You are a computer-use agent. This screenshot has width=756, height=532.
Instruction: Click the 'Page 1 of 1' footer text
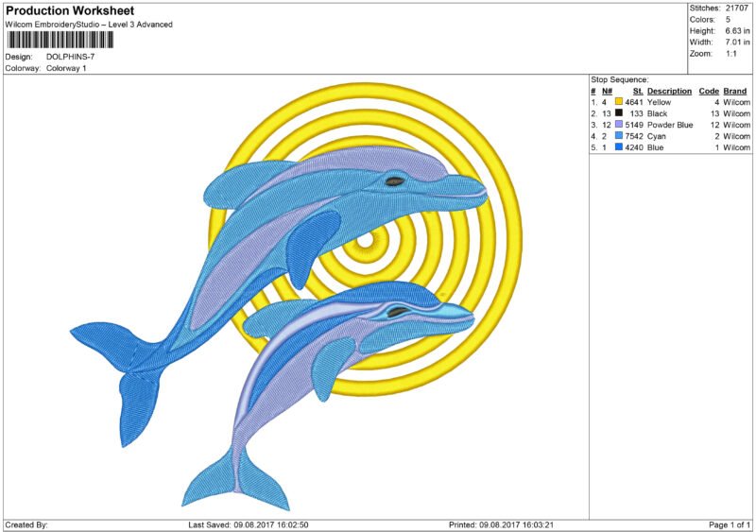[x=730, y=524]
